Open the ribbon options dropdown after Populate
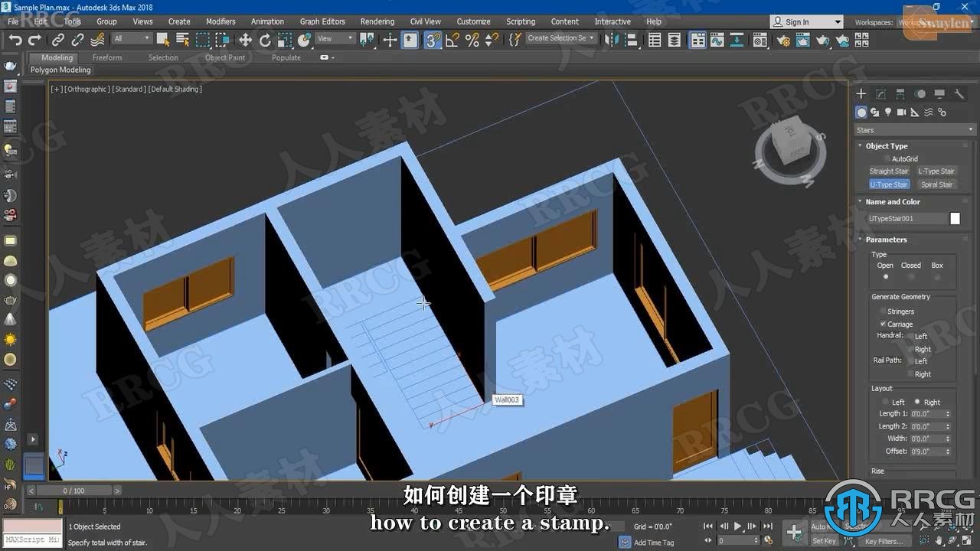The width and height of the screenshot is (980, 551). point(326,57)
